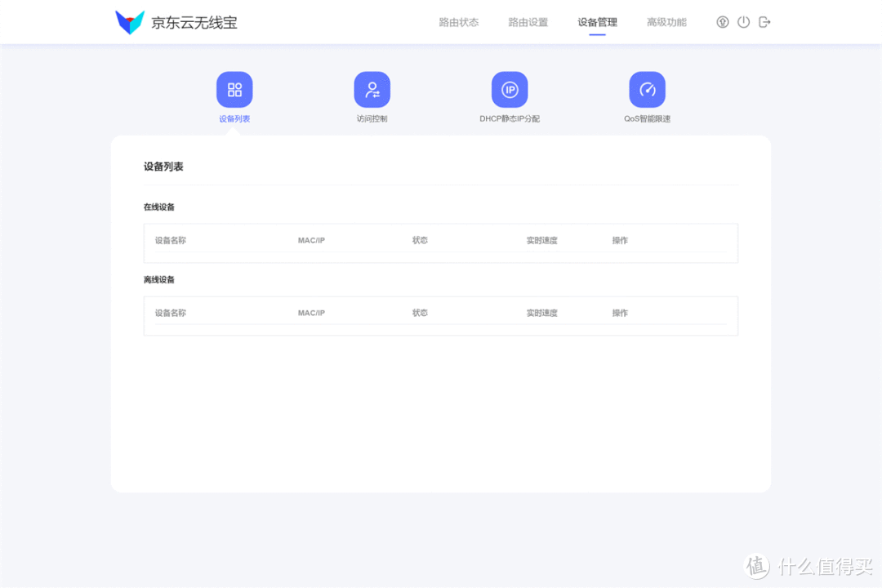
Task: Click the DHCP静态IP分配 IP icon
Action: pyautogui.click(x=510, y=89)
